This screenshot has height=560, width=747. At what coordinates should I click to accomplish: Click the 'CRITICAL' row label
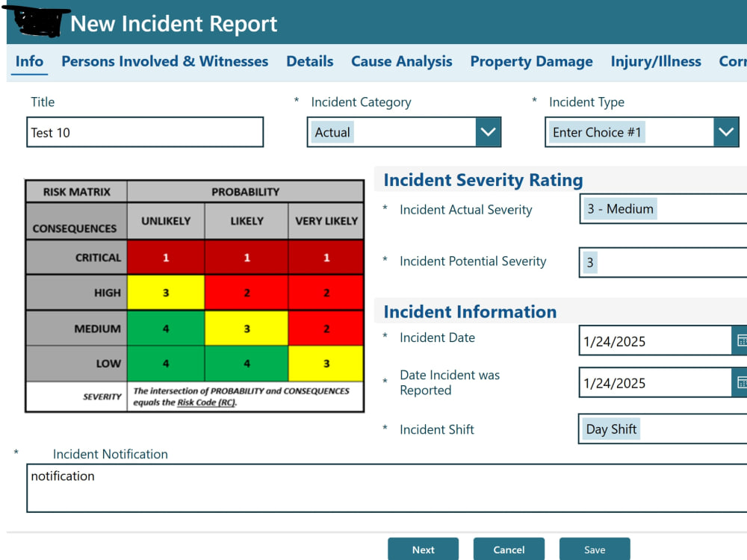click(x=76, y=257)
